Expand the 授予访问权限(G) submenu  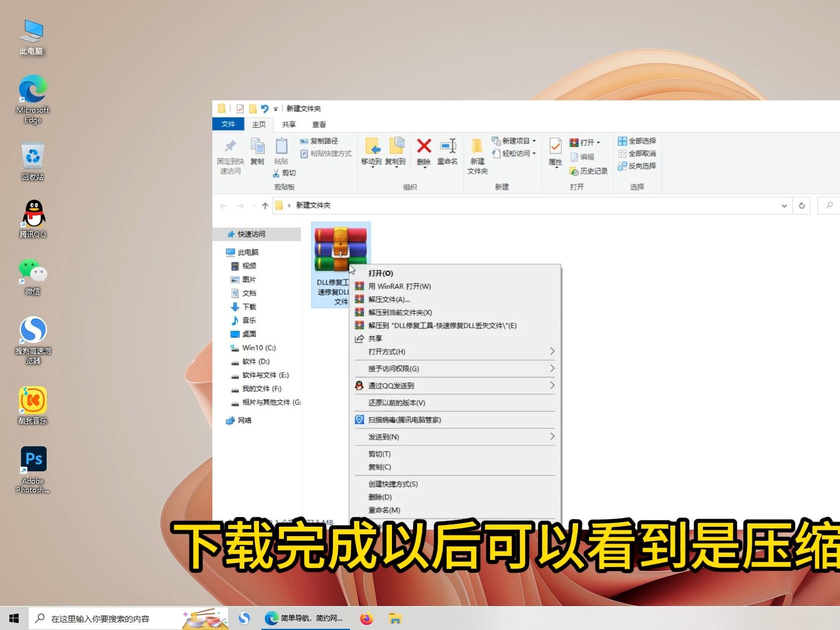coord(455,369)
